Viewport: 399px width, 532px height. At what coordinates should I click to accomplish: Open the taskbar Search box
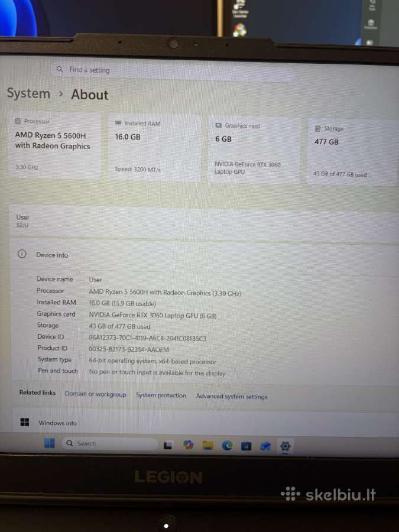109,443
